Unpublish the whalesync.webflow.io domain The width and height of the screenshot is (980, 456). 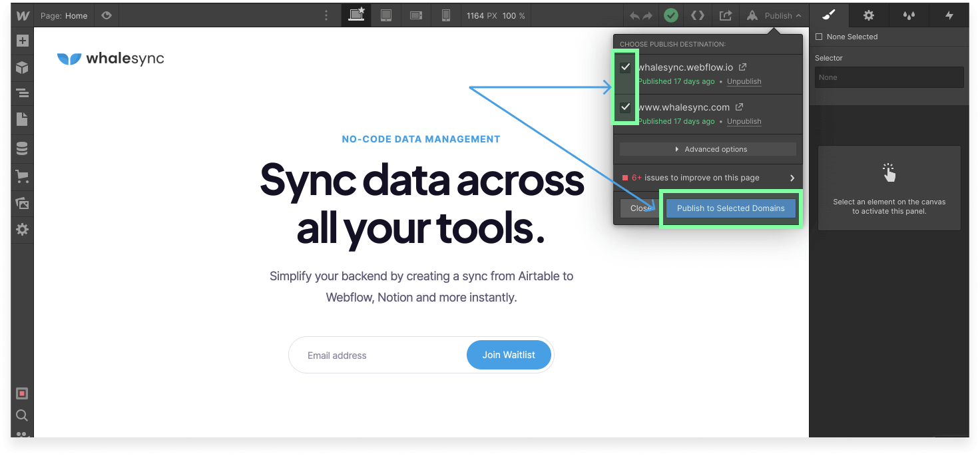[744, 81]
